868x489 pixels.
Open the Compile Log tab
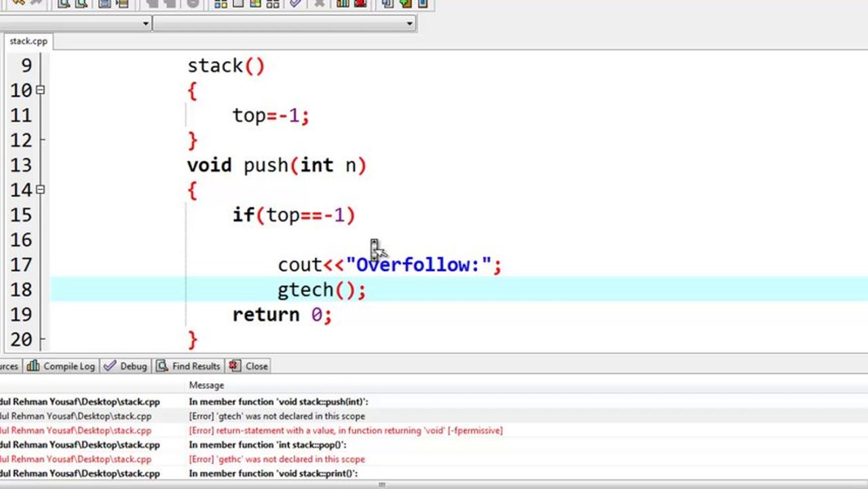[x=61, y=366]
